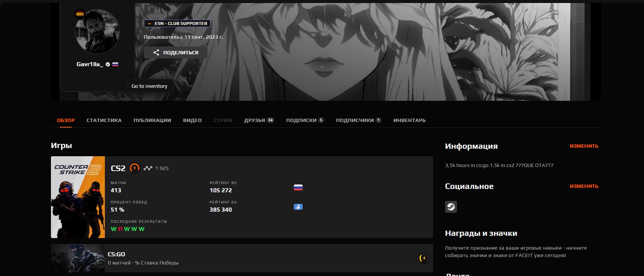The width and height of the screenshot is (644, 276).
Task: Click the Russian flag next to nickname
Action: (115, 64)
